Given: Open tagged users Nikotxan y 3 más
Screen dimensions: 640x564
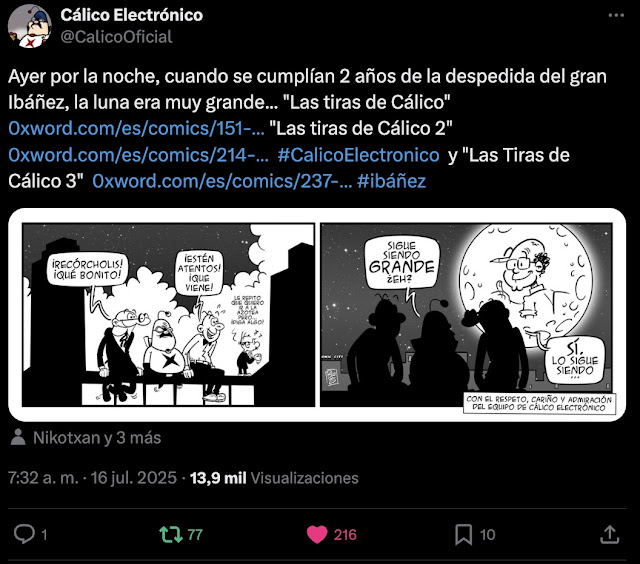Looking at the screenshot, I should point(97,437).
